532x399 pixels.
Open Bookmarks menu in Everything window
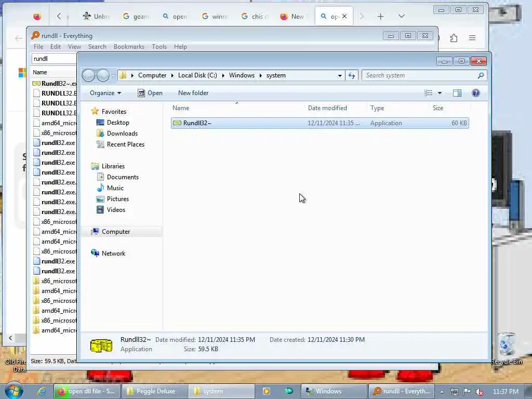click(x=129, y=47)
